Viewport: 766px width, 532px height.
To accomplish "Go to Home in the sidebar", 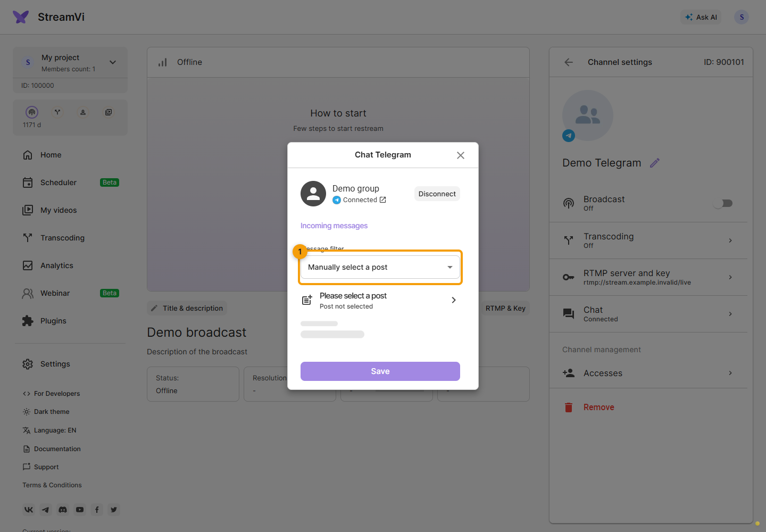I will click(70, 155).
